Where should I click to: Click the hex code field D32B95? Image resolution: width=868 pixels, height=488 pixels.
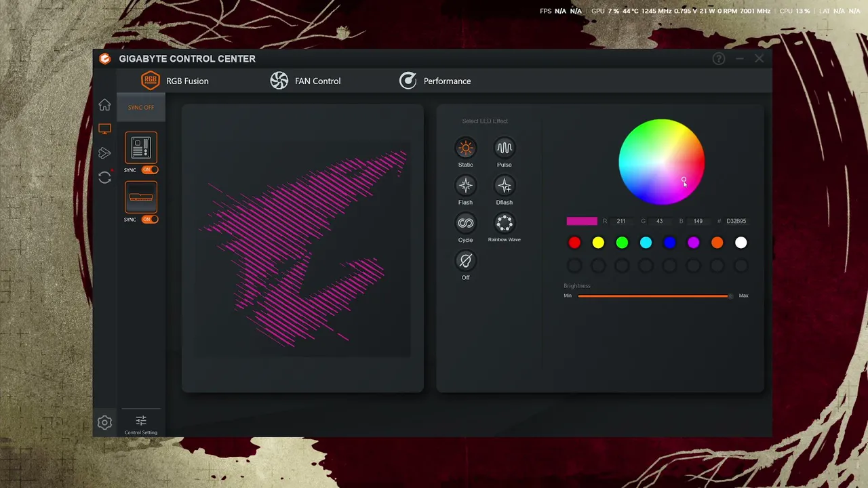(x=736, y=221)
